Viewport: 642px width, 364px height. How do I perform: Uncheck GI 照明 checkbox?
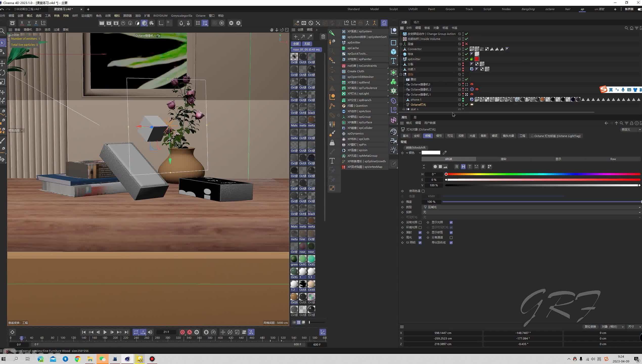[420, 243]
